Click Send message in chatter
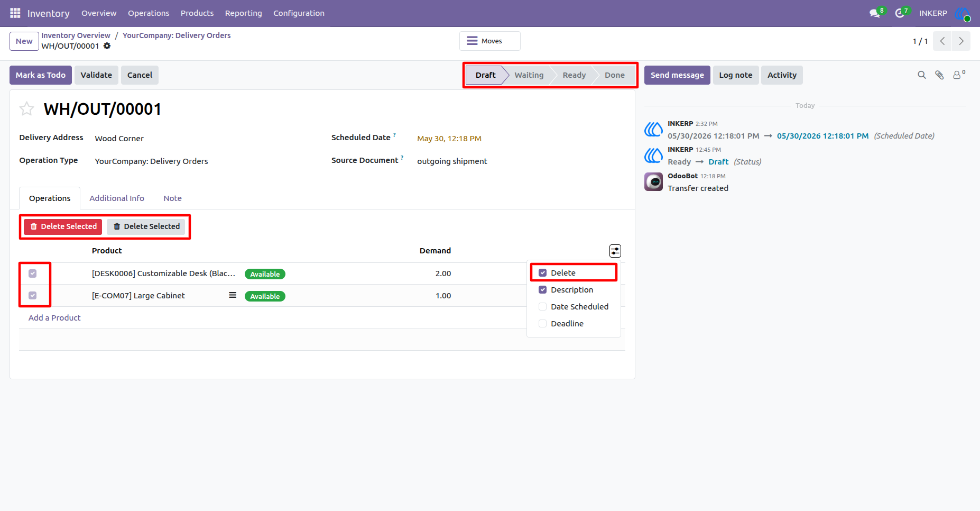The image size is (980, 511). point(677,75)
